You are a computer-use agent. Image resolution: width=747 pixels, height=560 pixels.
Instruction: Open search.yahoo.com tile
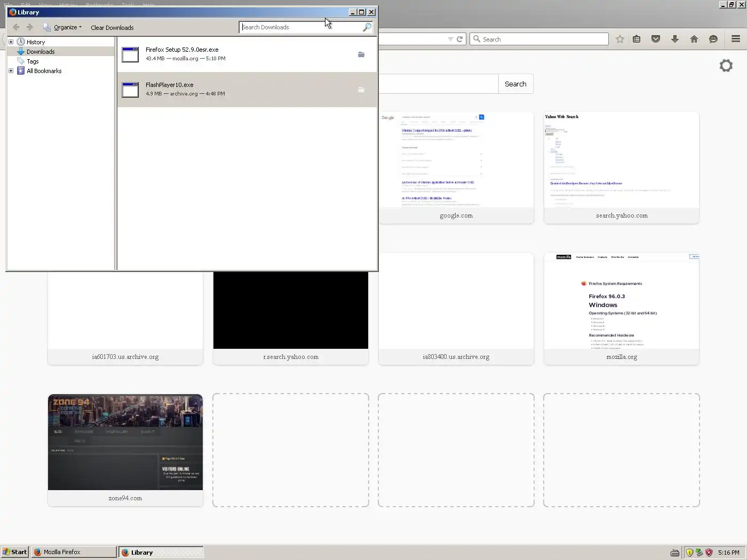coord(622,167)
